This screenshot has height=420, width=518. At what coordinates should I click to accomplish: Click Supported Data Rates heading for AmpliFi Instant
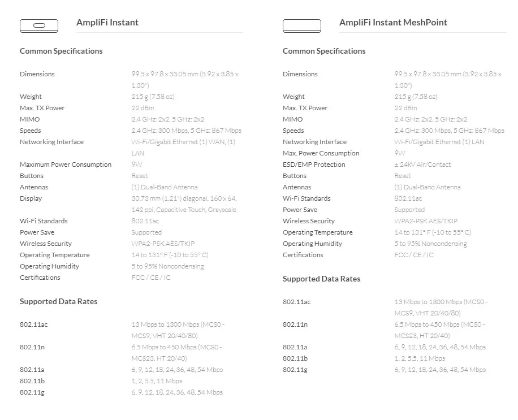(58, 301)
